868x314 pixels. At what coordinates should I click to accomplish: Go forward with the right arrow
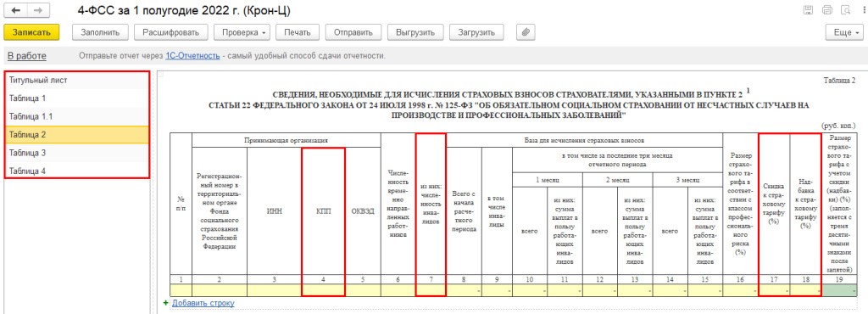click(x=37, y=10)
